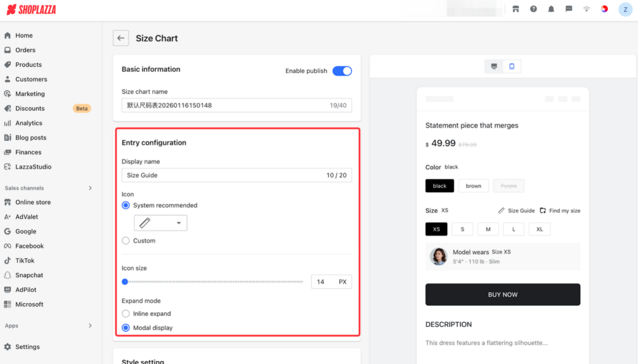Open Analytics in the sidebar

tap(29, 123)
